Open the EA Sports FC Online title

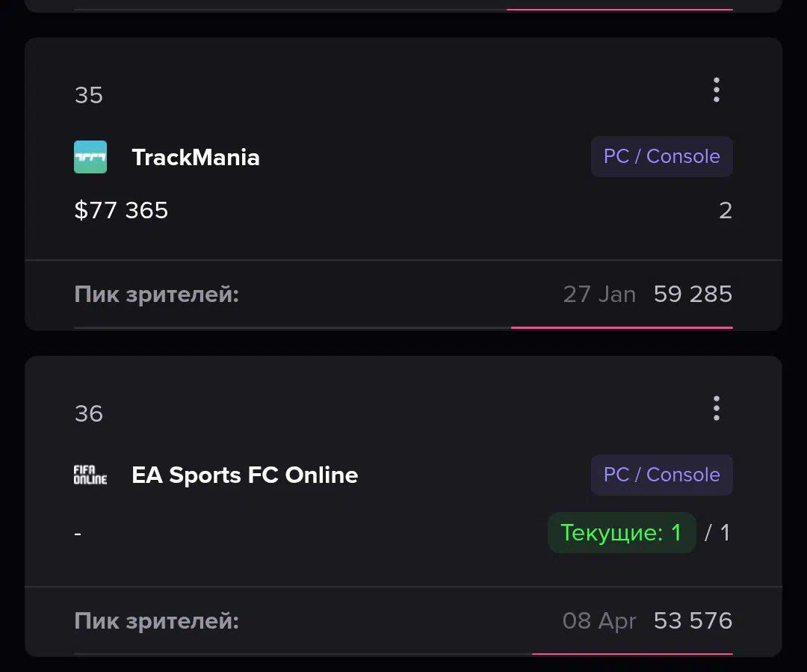click(245, 475)
